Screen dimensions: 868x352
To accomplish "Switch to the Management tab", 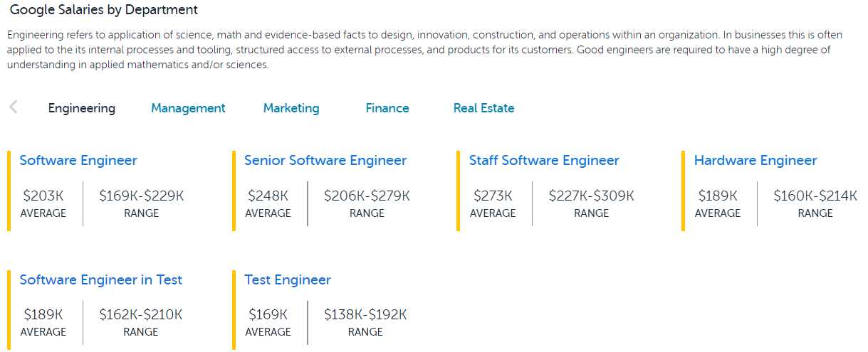I will point(188,108).
